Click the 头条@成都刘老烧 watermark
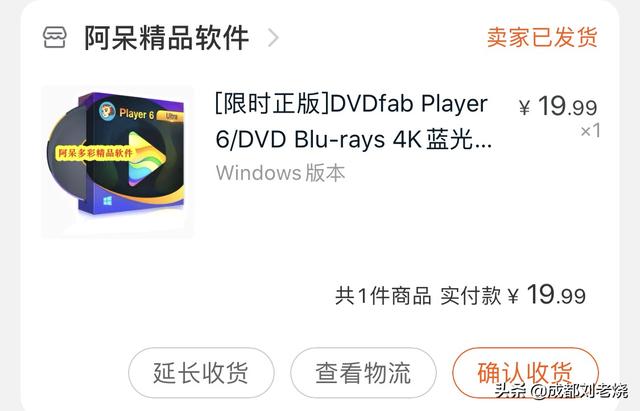This screenshot has width=640, height=411. pos(561,391)
